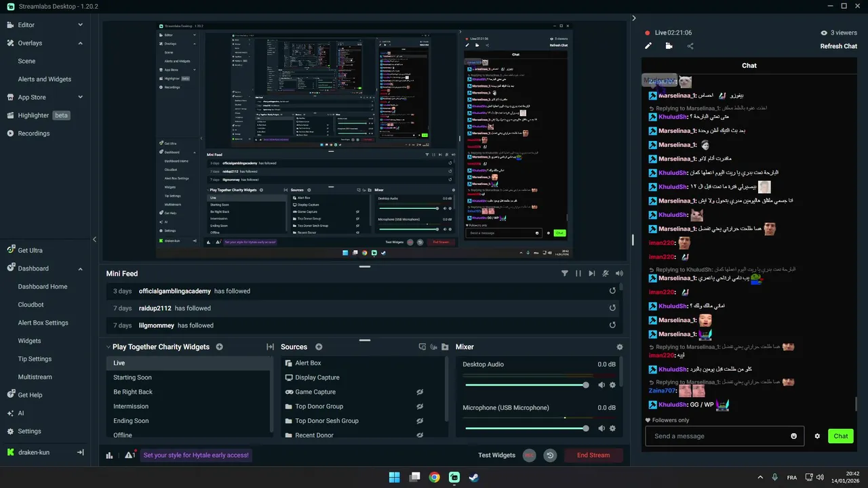Viewport: 868px width, 488px height.
Task: Open Multistream page
Action: [x=35, y=377]
